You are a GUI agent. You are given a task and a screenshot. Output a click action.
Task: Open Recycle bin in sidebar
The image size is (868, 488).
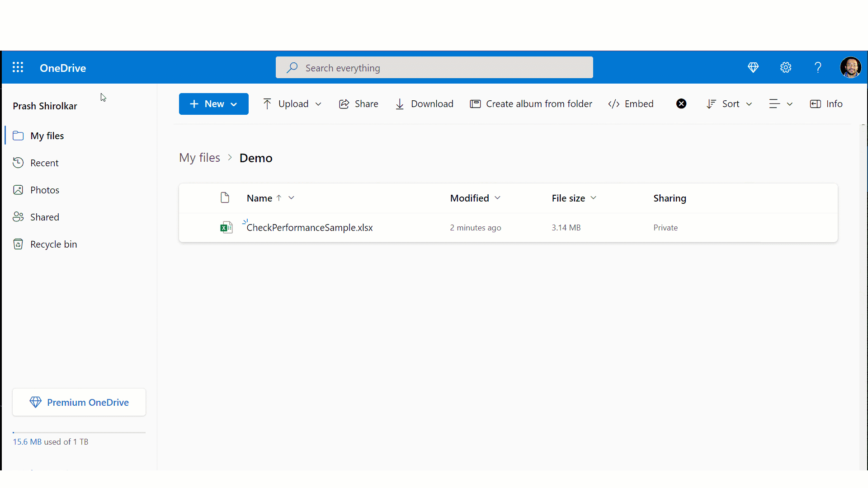pyautogui.click(x=53, y=244)
